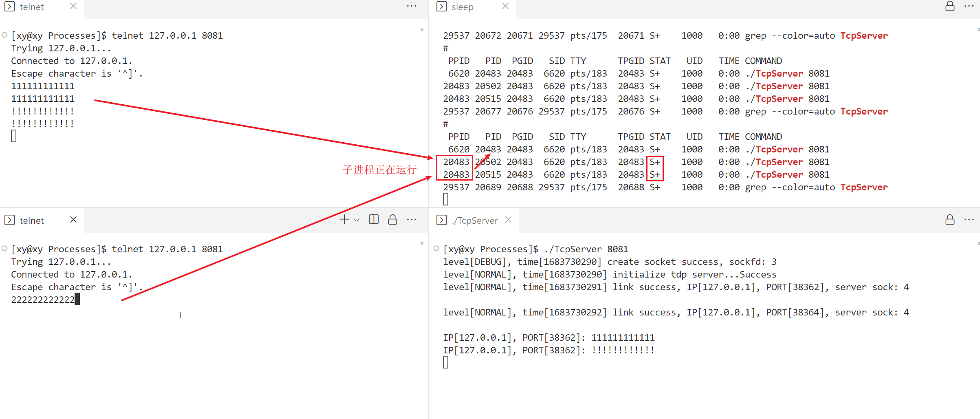The width and height of the screenshot is (980, 419).
Task: Click the command marker beside ./TcpServer 8081 prompt
Action: 436,249
